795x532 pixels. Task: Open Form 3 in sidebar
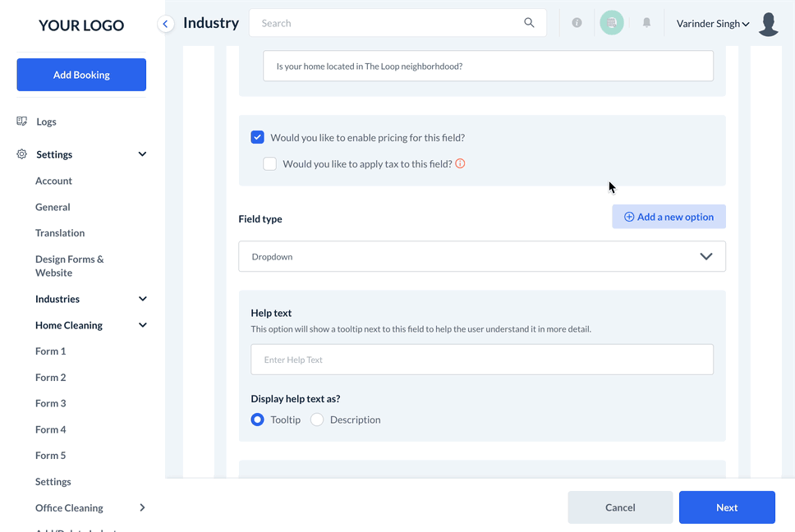click(x=51, y=403)
